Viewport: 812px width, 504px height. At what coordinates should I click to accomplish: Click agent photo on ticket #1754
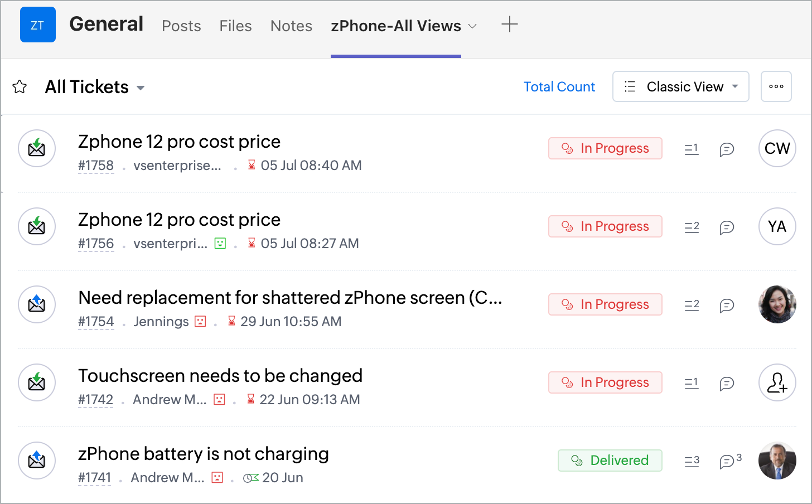(777, 304)
